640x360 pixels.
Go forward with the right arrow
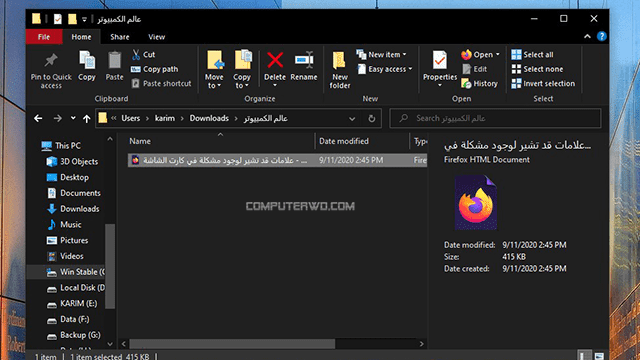point(58,118)
